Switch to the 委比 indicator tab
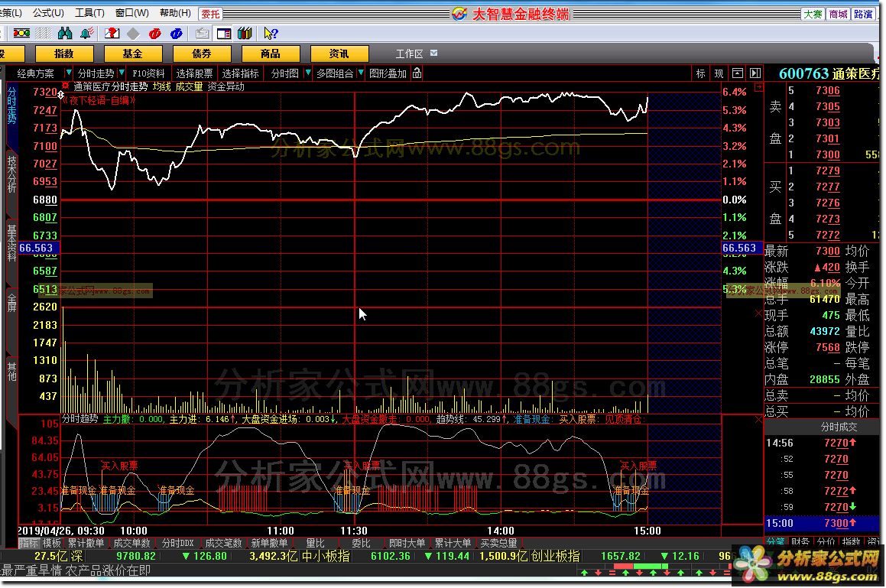886x588 pixels. (x=361, y=543)
